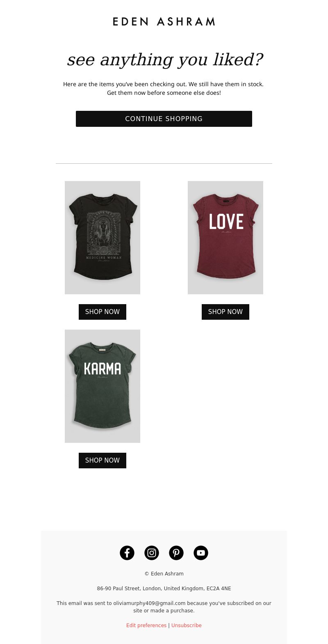
Task: Click the 'still have them in stock' paragraph
Action: coord(164,88)
